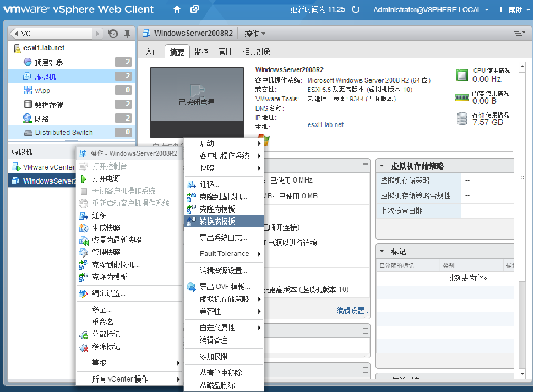Collapse the 标记 tags panel
The image size is (534, 392).
tap(382, 252)
